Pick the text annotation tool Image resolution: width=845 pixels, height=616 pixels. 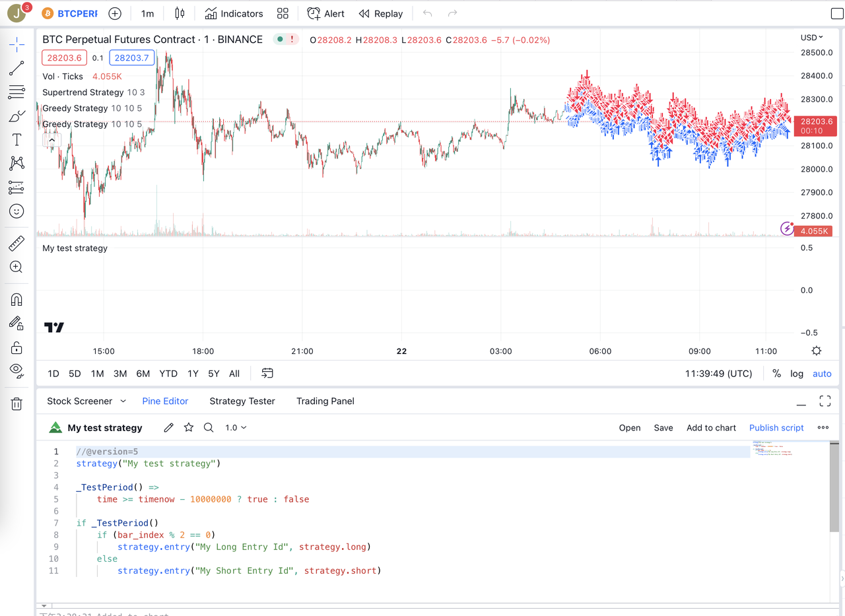click(x=17, y=139)
